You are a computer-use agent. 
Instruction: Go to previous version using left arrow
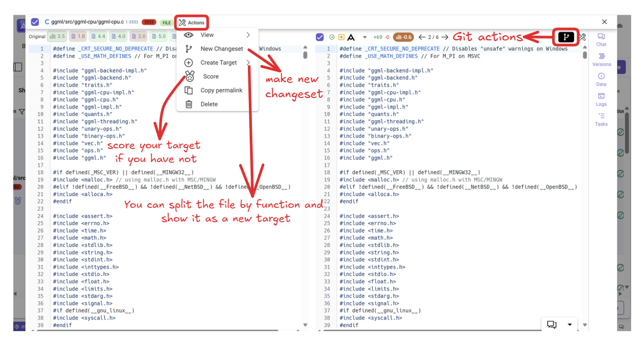[x=422, y=37]
